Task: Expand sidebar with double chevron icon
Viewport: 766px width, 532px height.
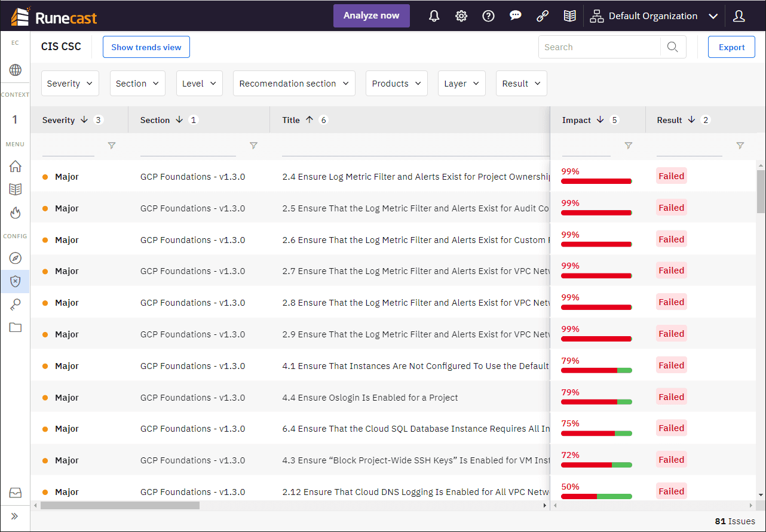Action: click(15, 516)
